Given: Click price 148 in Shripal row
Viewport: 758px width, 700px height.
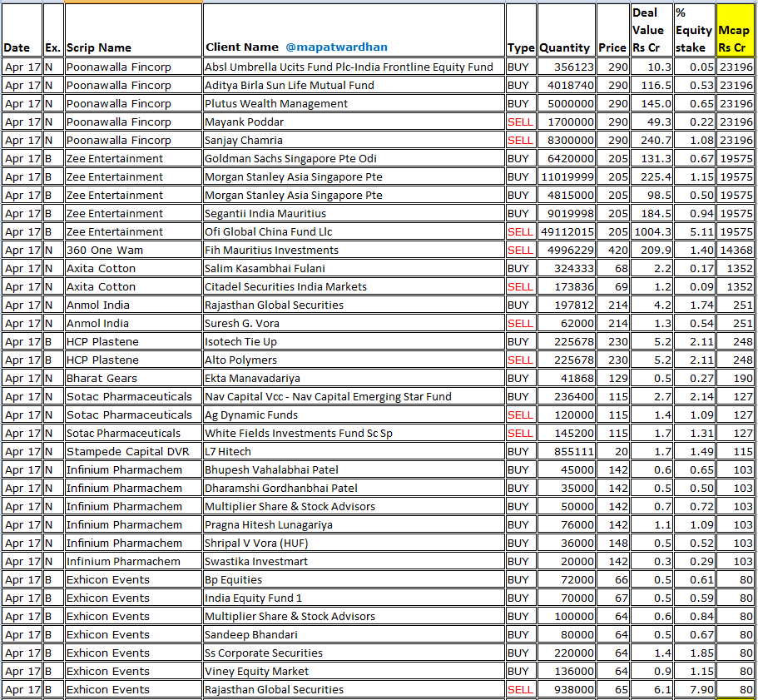Looking at the screenshot, I should pyautogui.click(x=612, y=543).
